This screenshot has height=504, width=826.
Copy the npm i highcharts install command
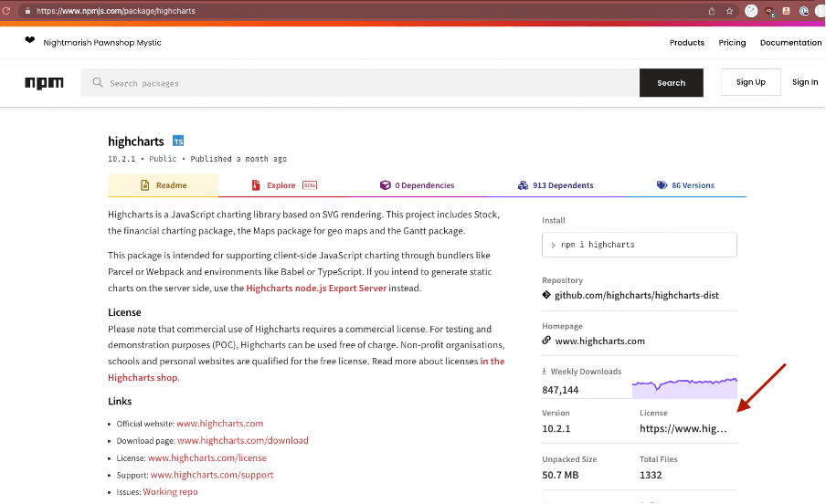(x=639, y=245)
